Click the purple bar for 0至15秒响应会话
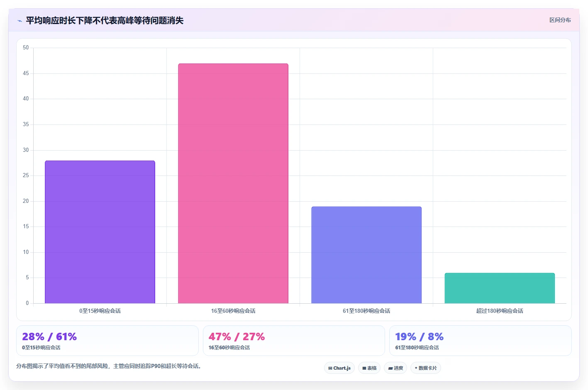Viewport: 588px width, 390px height. (x=100, y=232)
